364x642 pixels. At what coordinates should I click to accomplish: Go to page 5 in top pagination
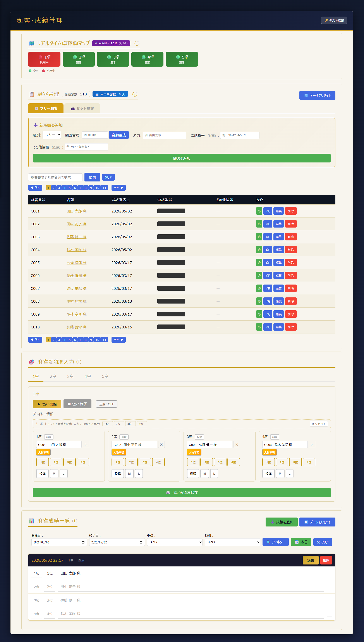coord(69,188)
